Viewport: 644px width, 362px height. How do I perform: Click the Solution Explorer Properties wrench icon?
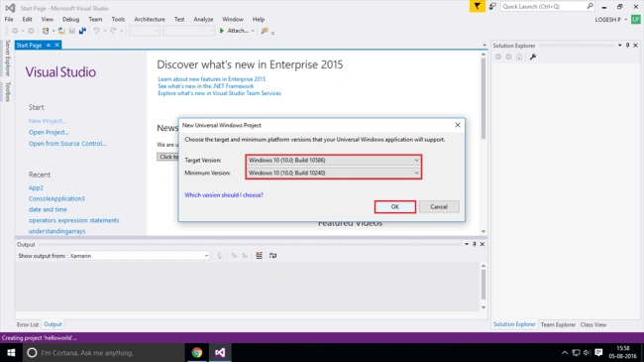click(x=533, y=57)
